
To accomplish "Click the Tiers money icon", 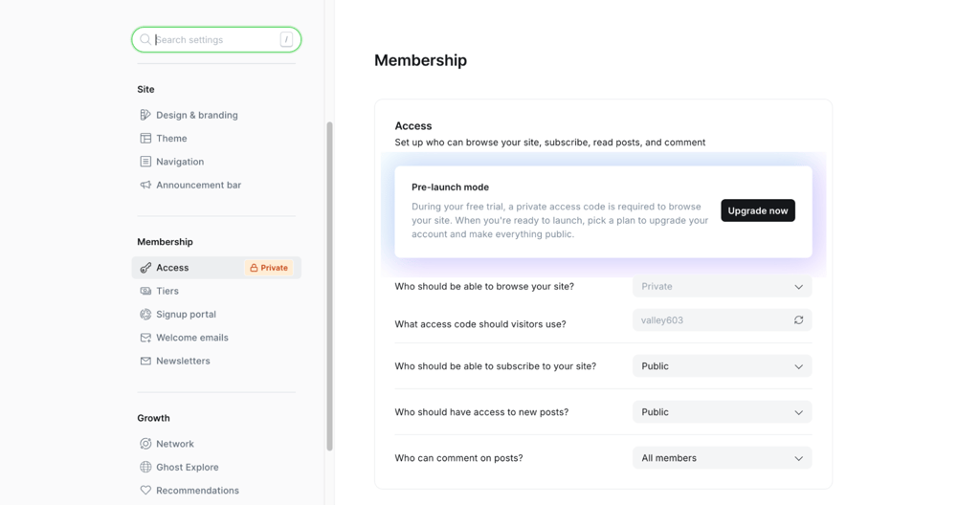I will (145, 291).
